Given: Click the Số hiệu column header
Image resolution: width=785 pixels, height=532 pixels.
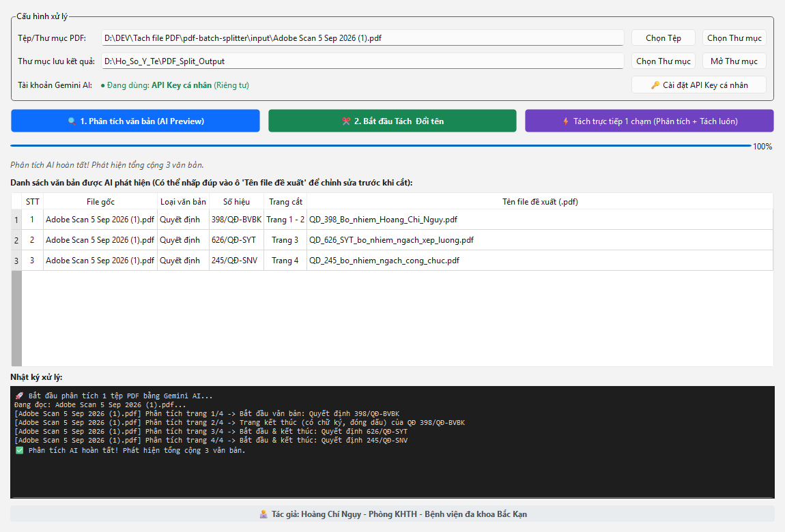Looking at the screenshot, I should click(x=236, y=201).
